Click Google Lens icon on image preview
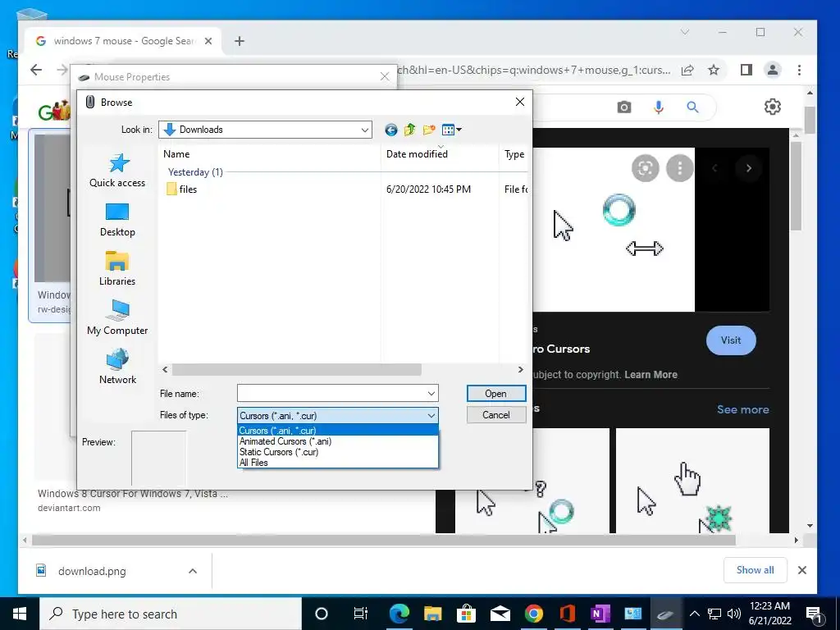This screenshot has height=630, width=840. [x=646, y=168]
